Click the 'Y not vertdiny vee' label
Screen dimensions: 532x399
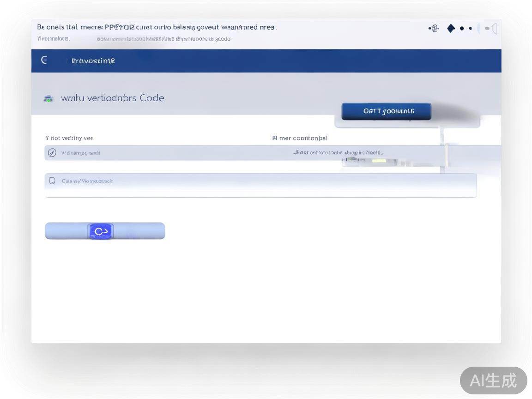[x=69, y=138]
